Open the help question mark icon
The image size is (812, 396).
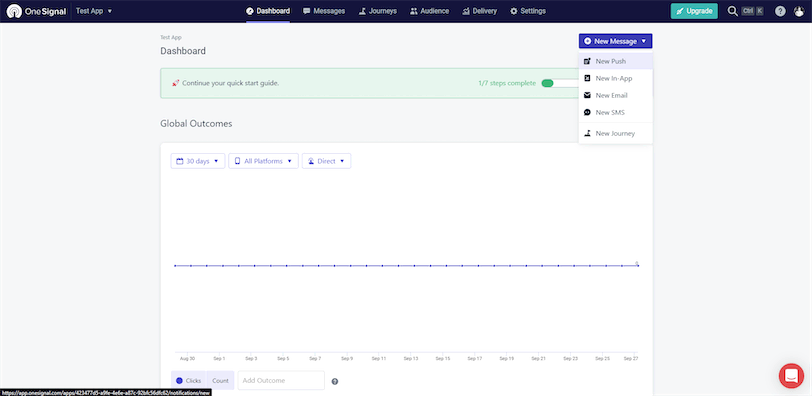780,11
